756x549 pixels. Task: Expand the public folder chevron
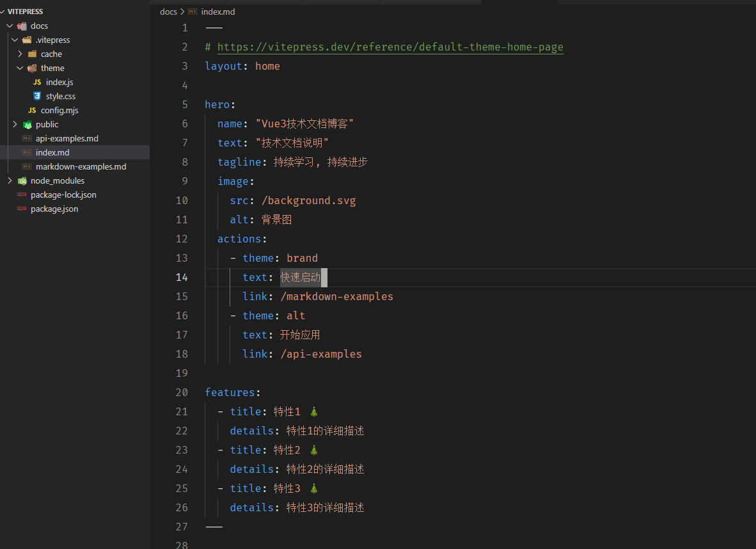[15, 124]
